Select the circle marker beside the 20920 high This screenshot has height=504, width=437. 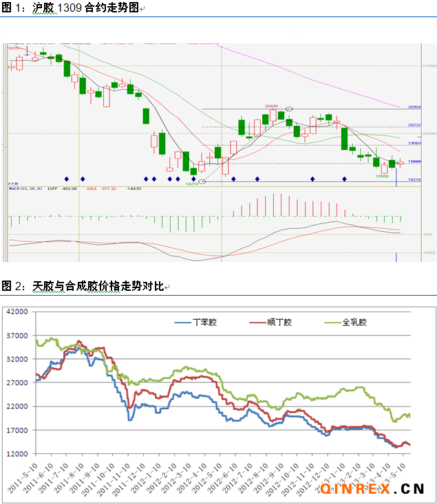(290, 109)
